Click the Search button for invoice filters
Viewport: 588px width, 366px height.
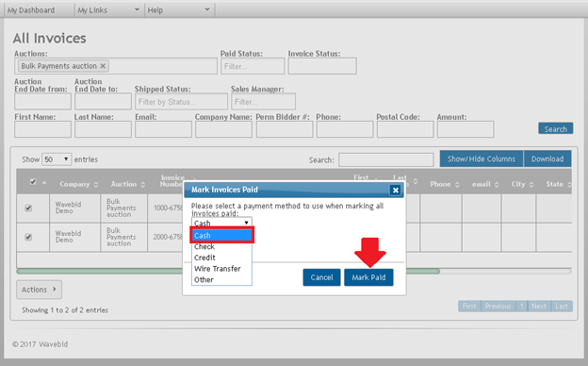[555, 128]
